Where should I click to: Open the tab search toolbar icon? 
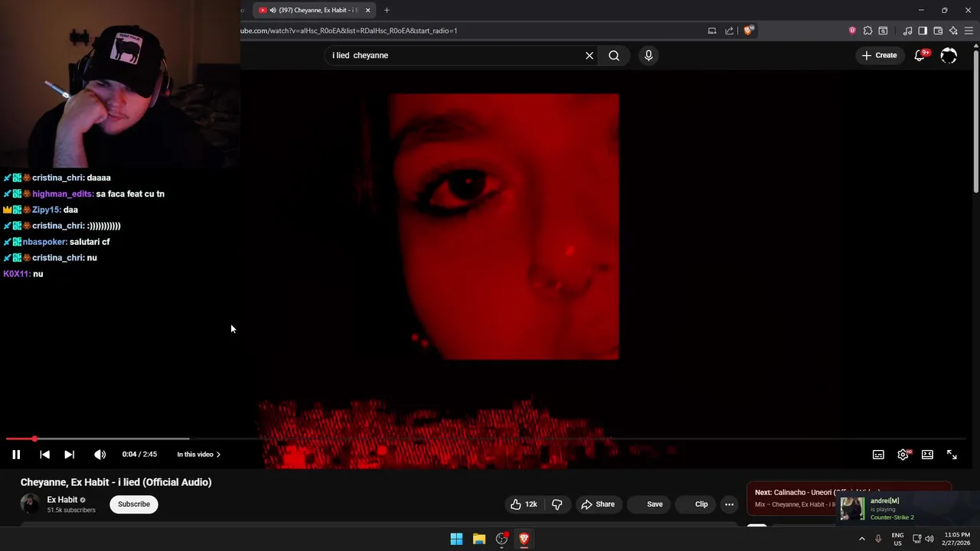[x=883, y=31]
